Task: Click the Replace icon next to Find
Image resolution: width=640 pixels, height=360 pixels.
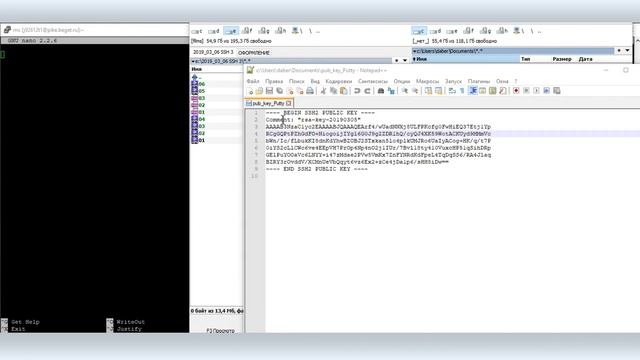Action: click(x=391, y=91)
